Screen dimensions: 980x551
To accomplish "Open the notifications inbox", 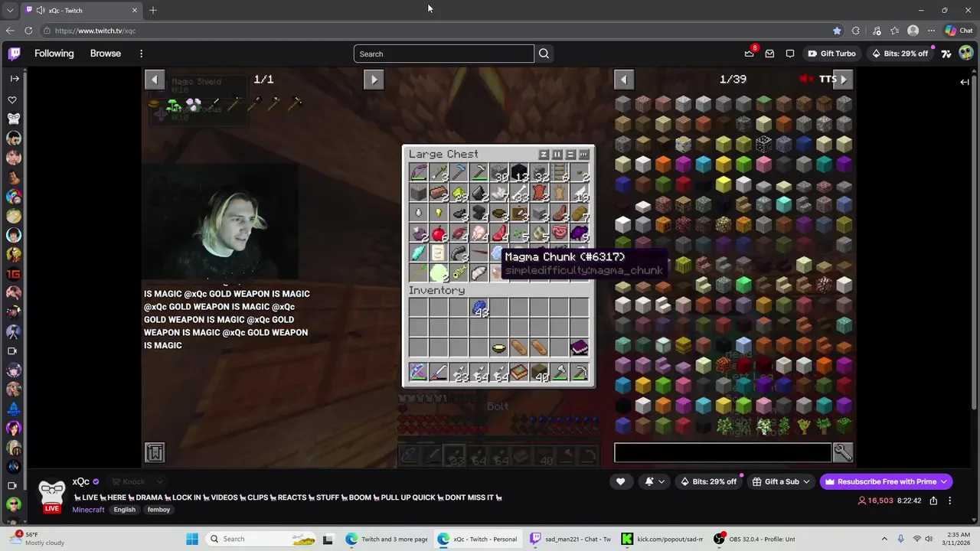I will 769,54.
